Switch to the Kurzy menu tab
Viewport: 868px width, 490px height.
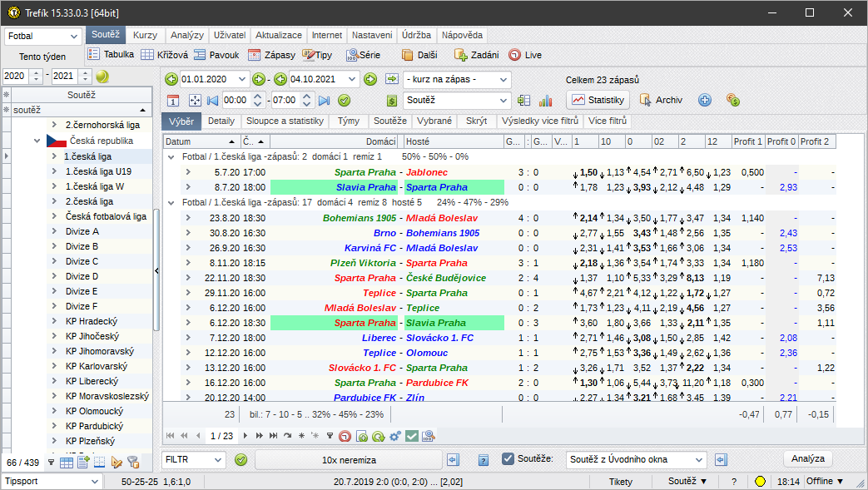point(145,35)
